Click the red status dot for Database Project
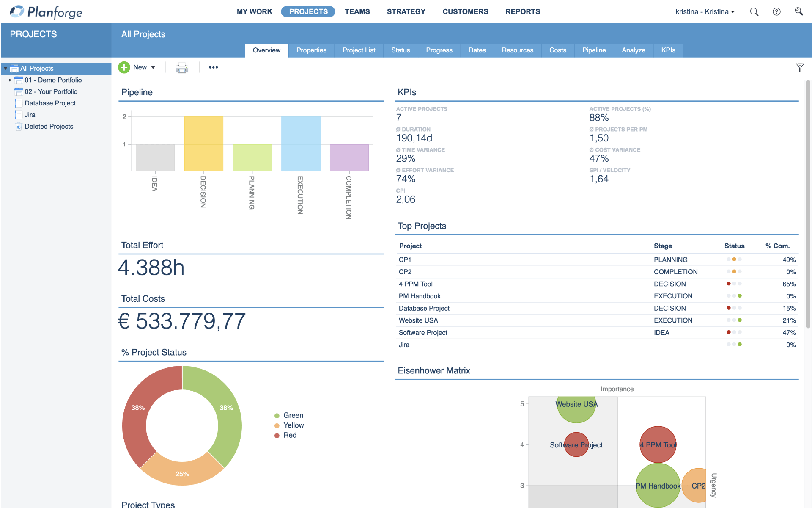Image resolution: width=812 pixels, height=508 pixels. (729, 308)
